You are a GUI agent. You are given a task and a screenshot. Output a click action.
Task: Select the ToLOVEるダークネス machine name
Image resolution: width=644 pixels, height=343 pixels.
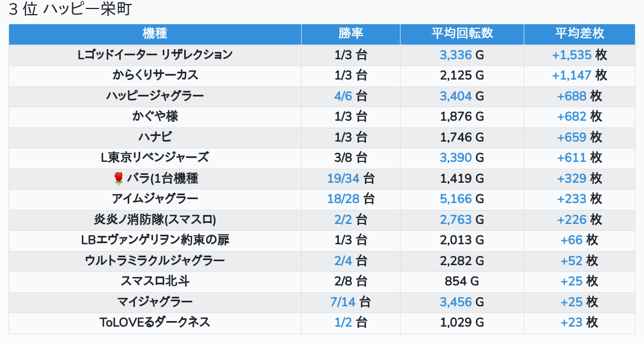click(155, 323)
